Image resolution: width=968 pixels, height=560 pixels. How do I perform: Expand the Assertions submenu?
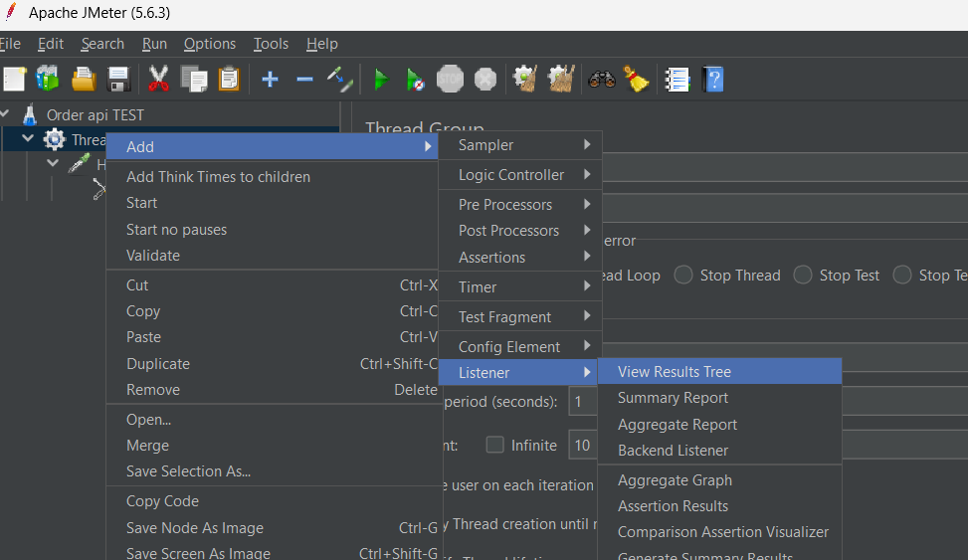519,257
